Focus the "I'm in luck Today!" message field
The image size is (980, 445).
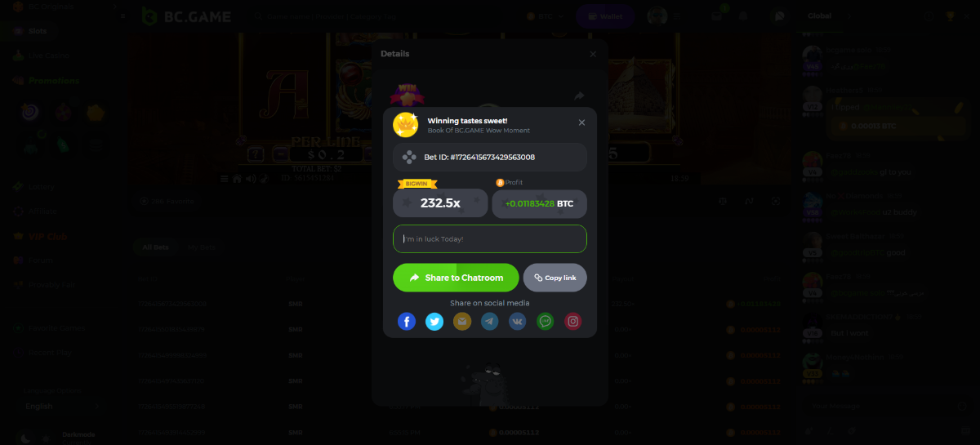490,238
